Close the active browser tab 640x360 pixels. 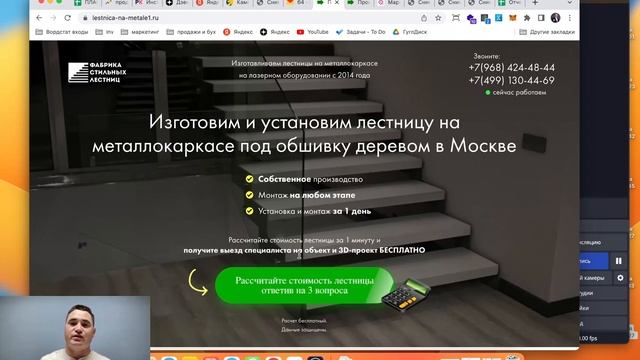pos(337,2)
